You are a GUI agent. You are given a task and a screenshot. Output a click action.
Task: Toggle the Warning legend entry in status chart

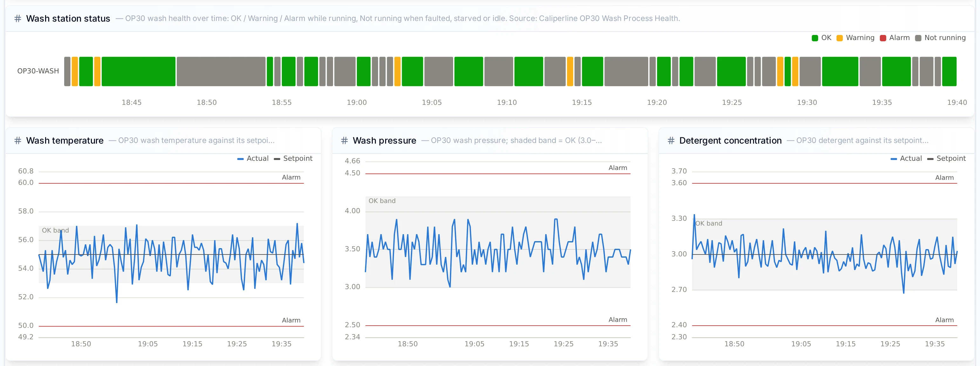pos(855,38)
